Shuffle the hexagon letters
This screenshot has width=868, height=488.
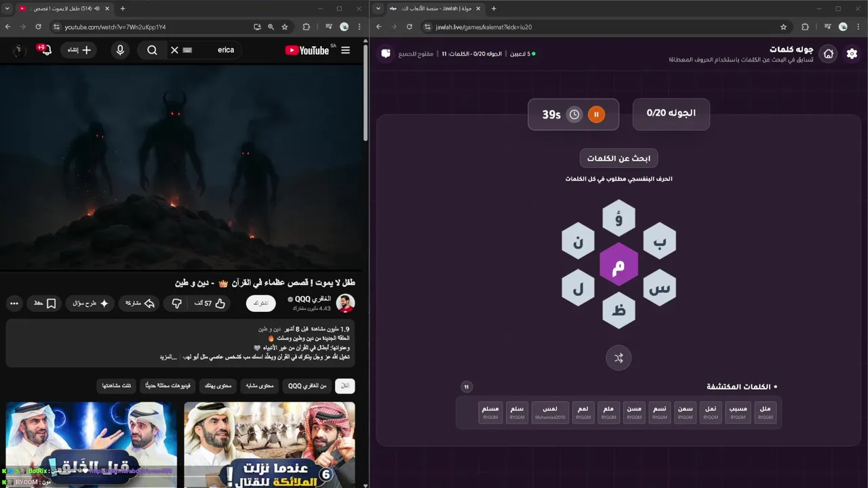pos(618,358)
